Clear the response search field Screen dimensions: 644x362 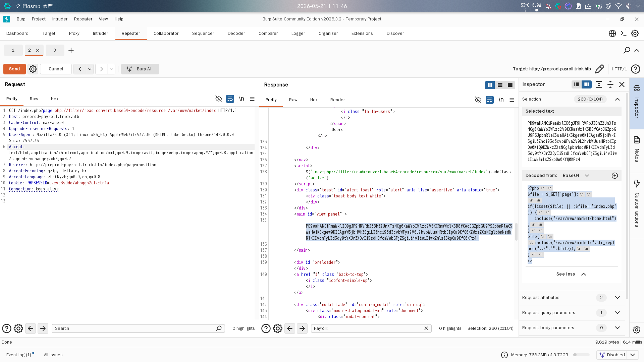point(426,328)
